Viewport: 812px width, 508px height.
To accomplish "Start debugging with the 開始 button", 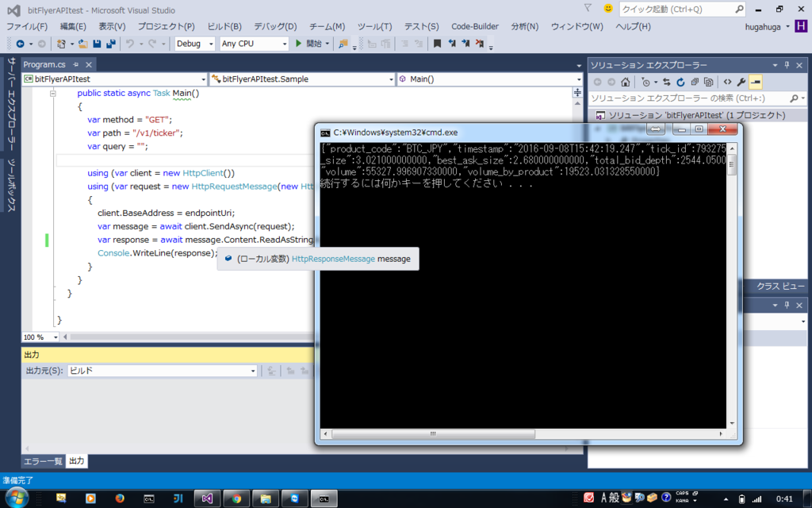I will pyautogui.click(x=312, y=44).
